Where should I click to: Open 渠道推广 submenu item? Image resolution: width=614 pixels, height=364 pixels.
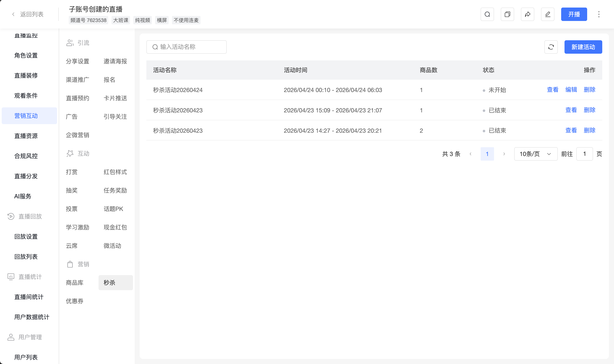pyautogui.click(x=78, y=80)
